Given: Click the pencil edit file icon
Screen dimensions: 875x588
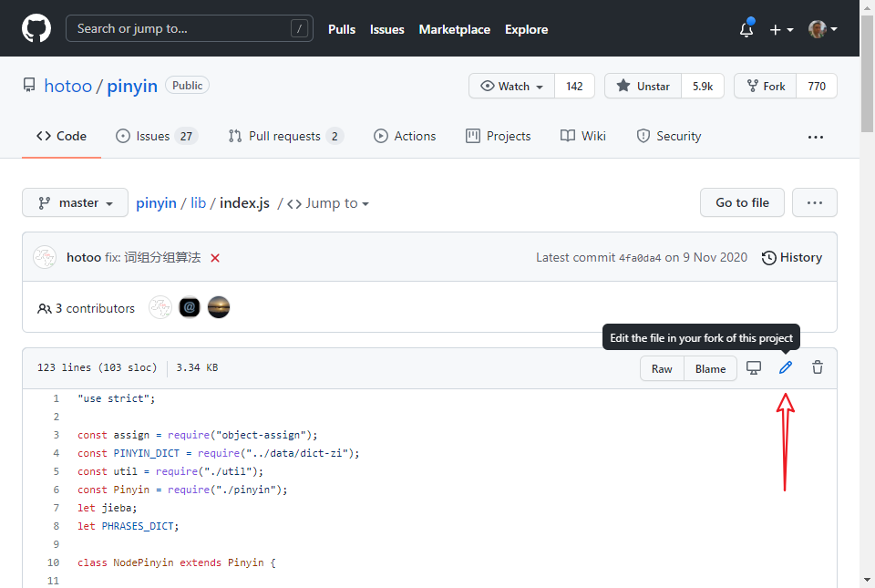Looking at the screenshot, I should point(786,367).
